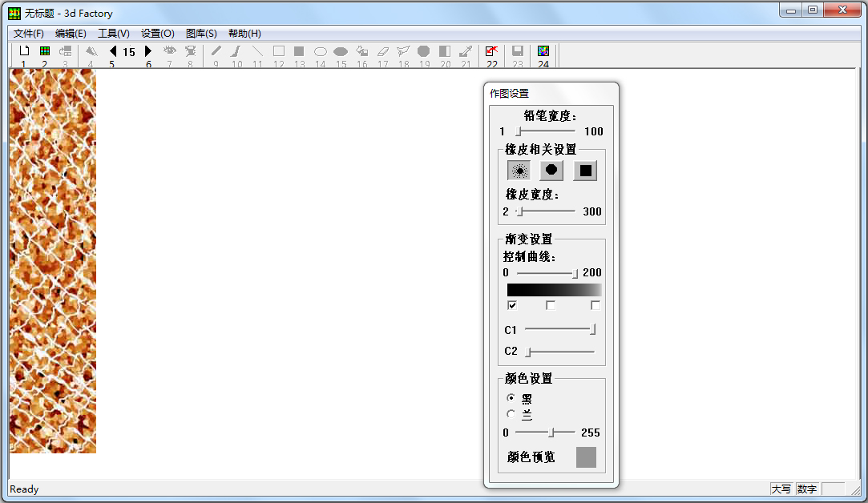Viewport: 868px width, 503px height.
Task: Click the colorful image icon numbered 24
Action: click(x=543, y=51)
